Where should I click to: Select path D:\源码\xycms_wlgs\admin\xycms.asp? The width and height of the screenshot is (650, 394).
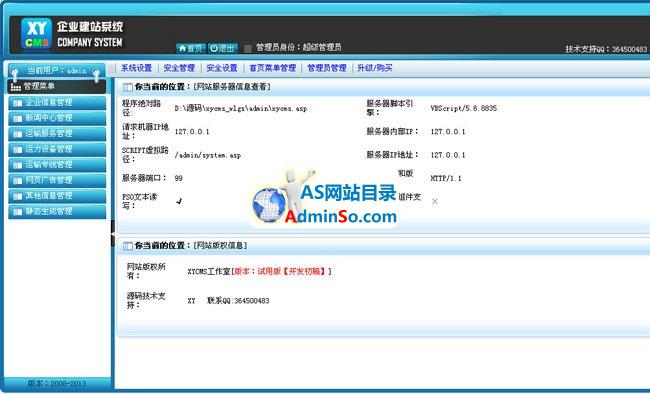point(241,108)
